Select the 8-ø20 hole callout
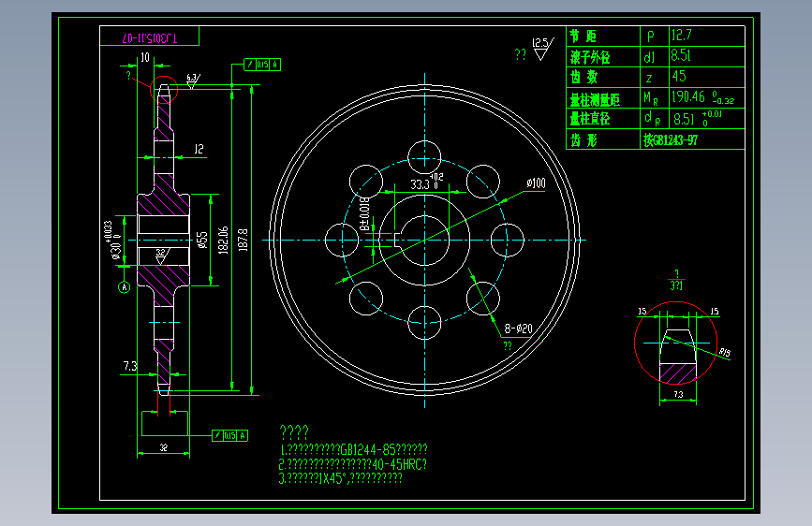The height and width of the screenshot is (526, 812). 518,329
